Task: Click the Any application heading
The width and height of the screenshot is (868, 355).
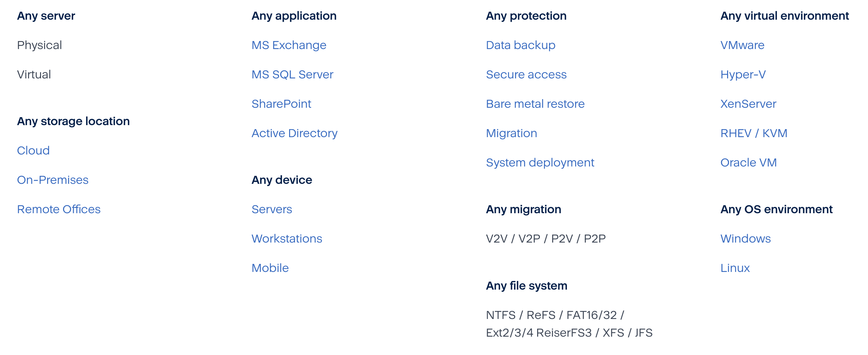Action: 294,16
